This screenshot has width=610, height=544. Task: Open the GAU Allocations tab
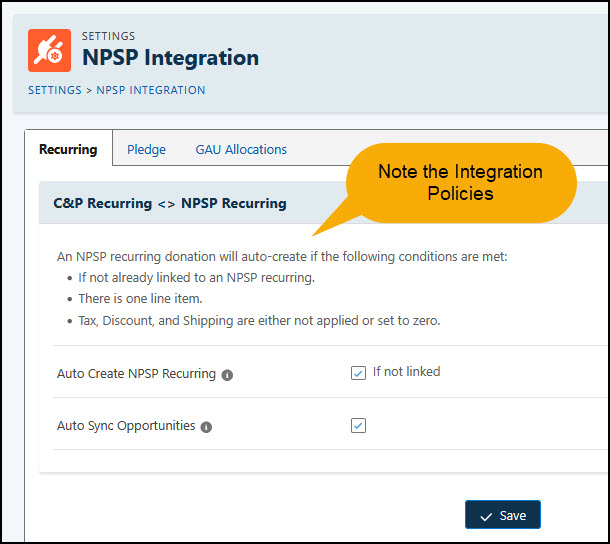coord(241,149)
